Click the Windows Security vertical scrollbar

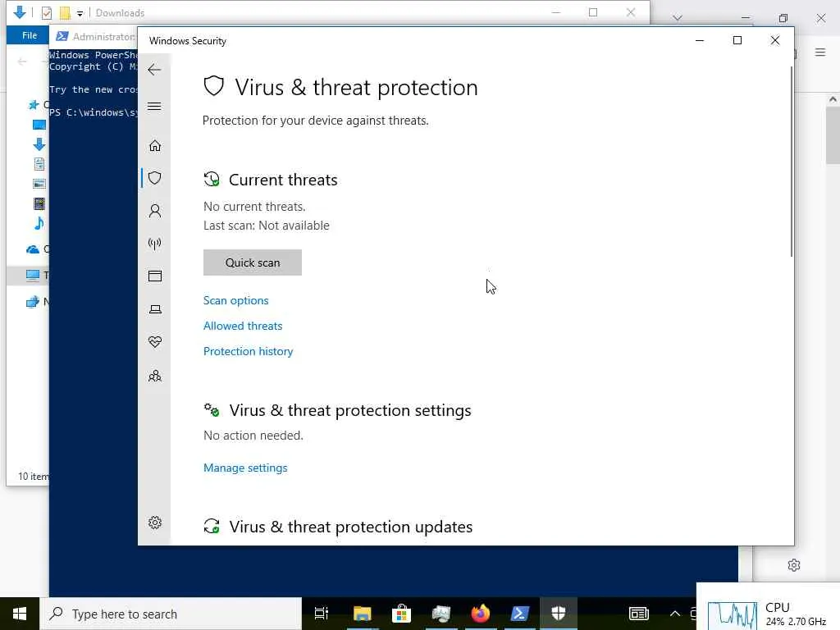(792, 161)
